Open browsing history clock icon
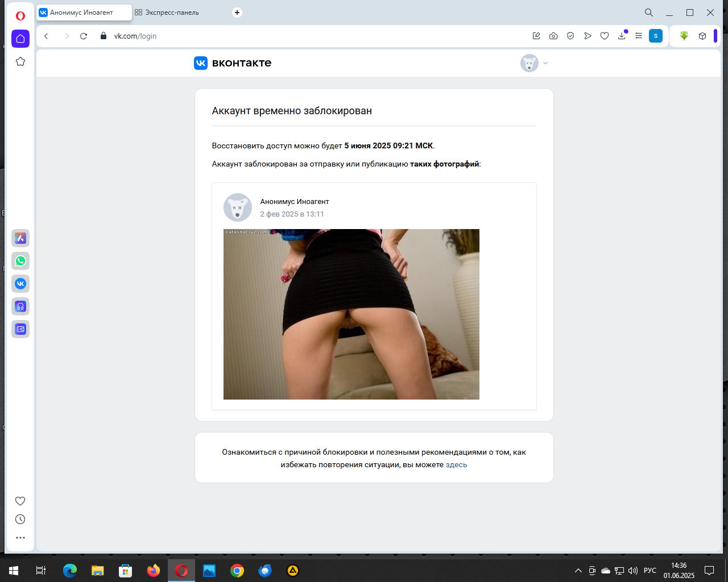The height and width of the screenshot is (582, 728). tap(20, 519)
